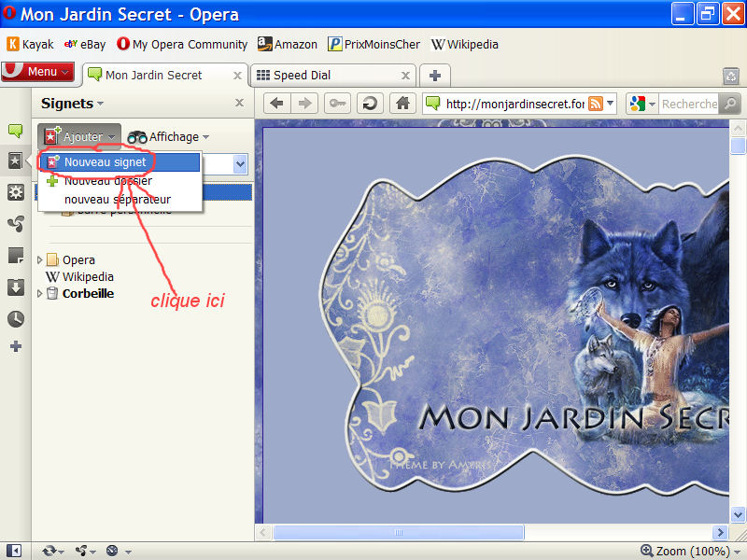
Task: Open the Chat sidebar panel icon
Action: (x=15, y=131)
